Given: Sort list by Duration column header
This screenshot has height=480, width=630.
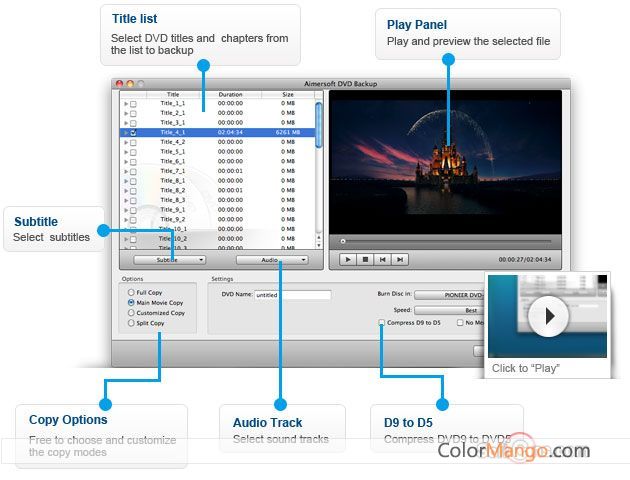Looking at the screenshot, I should [x=230, y=94].
